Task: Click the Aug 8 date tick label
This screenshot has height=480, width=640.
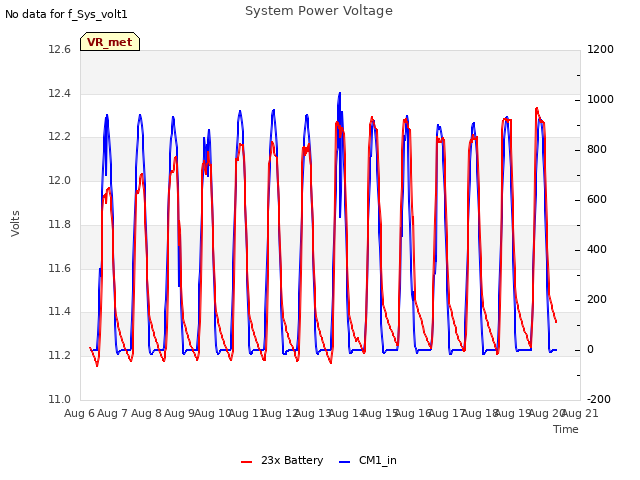Action: pyautogui.click(x=146, y=413)
